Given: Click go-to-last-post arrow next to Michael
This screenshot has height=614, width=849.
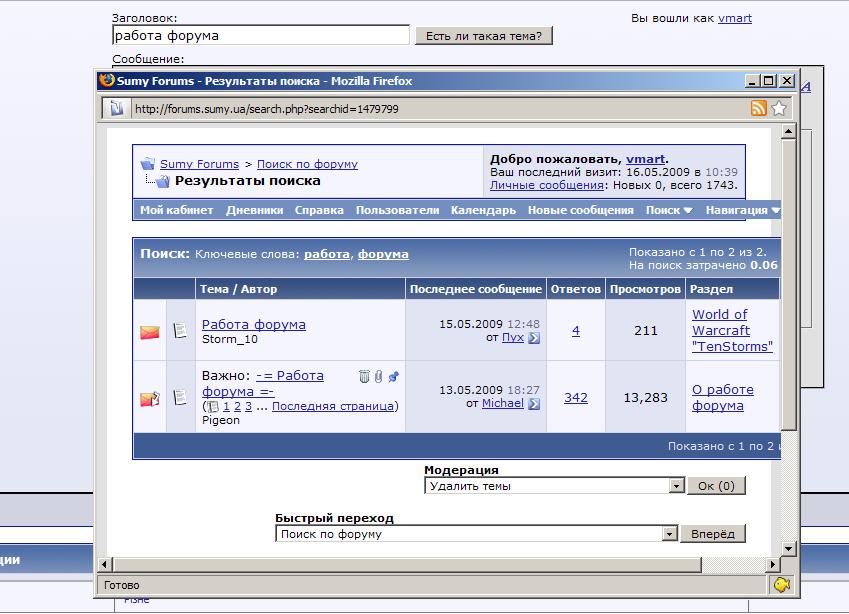Looking at the screenshot, I should (x=534, y=404).
